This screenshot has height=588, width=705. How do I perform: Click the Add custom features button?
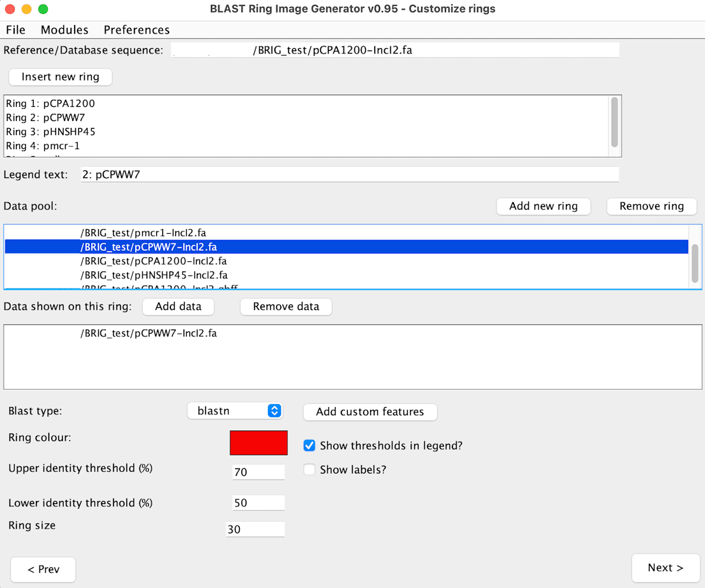click(x=370, y=412)
